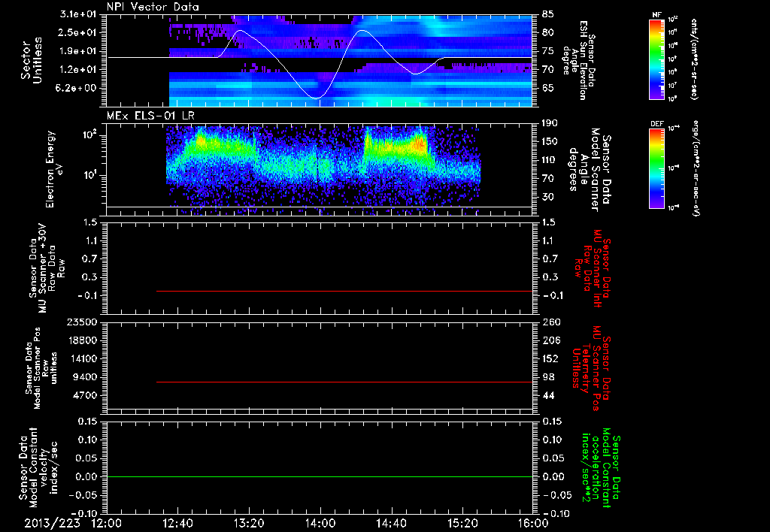Image resolution: width=770 pixels, height=532 pixels.
Task: Click the DEF color bar gradient
Action: pos(657,168)
